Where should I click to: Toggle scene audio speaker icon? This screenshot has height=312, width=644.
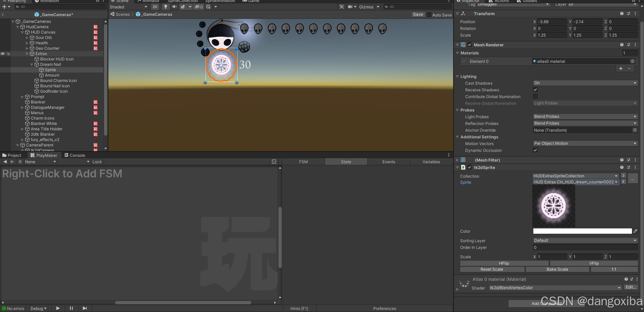174,7
